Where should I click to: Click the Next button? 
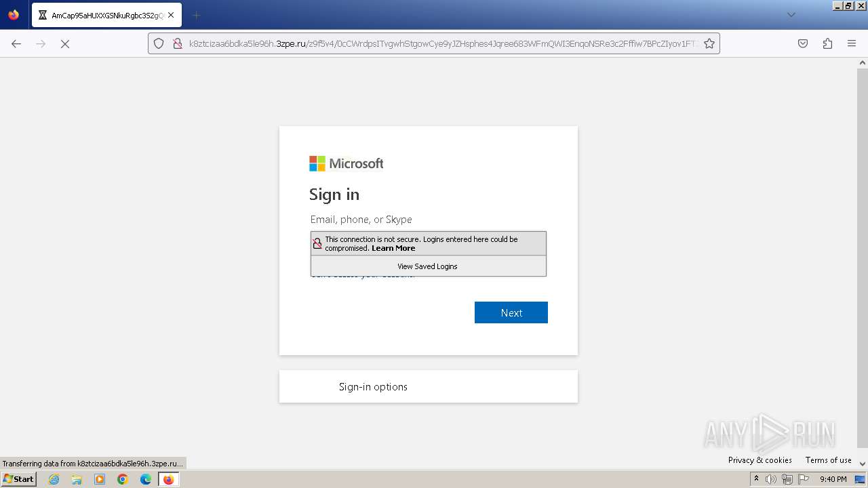[x=511, y=312]
